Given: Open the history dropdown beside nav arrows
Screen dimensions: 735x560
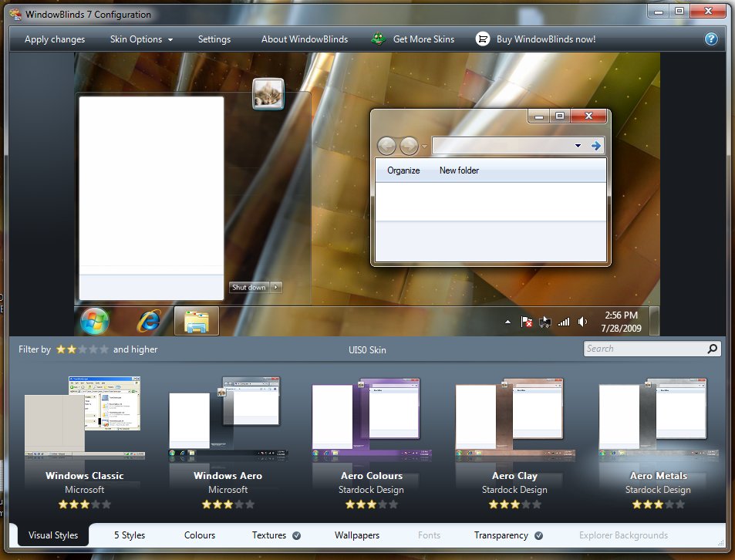Looking at the screenshot, I should click(424, 147).
